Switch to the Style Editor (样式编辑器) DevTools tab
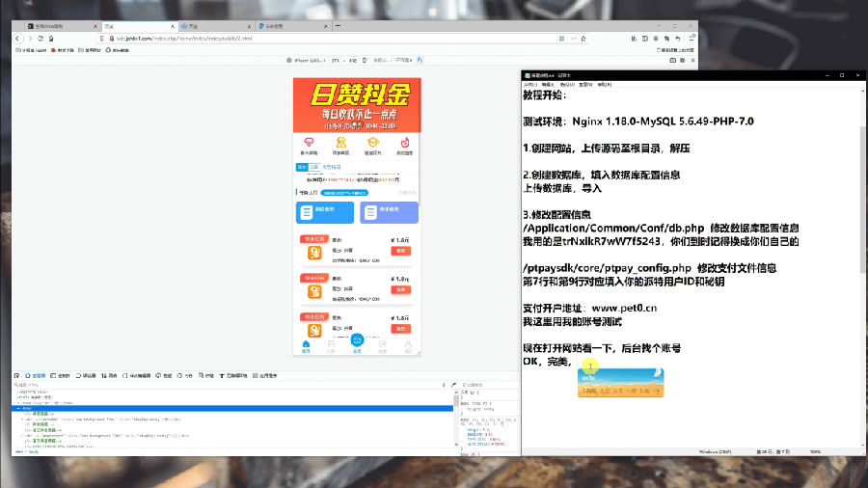The image size is (868, 488). (136, 376)
